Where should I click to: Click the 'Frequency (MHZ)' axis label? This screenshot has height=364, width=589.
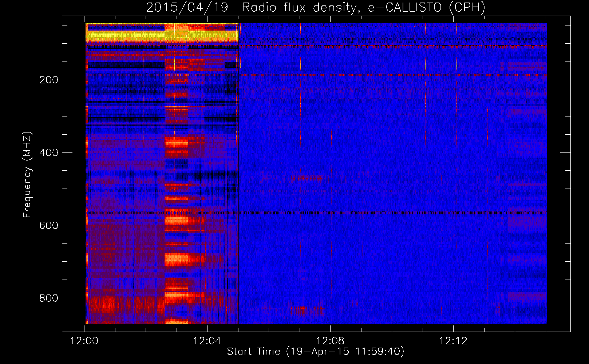coord(27,175)
